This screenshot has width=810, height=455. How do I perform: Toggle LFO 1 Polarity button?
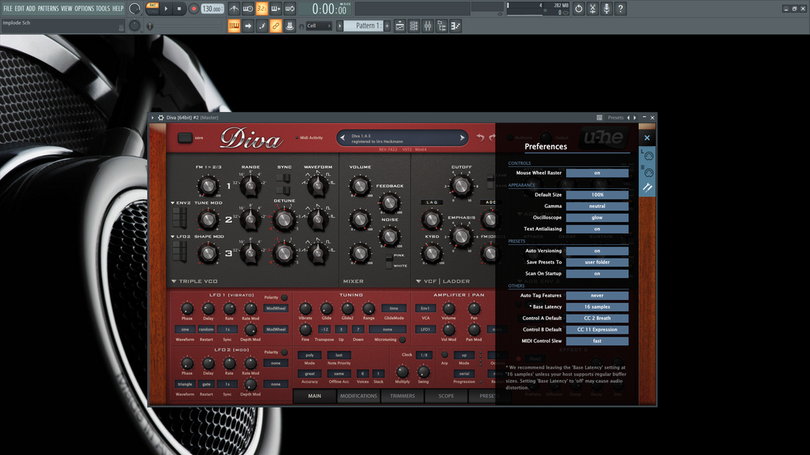pyautogui.click(x=284, y=297)
